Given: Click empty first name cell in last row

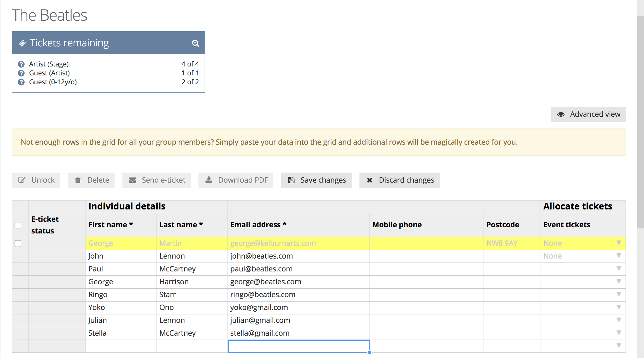Looking at the screenshot, I should pyautogui.click(x=121, y=346).
